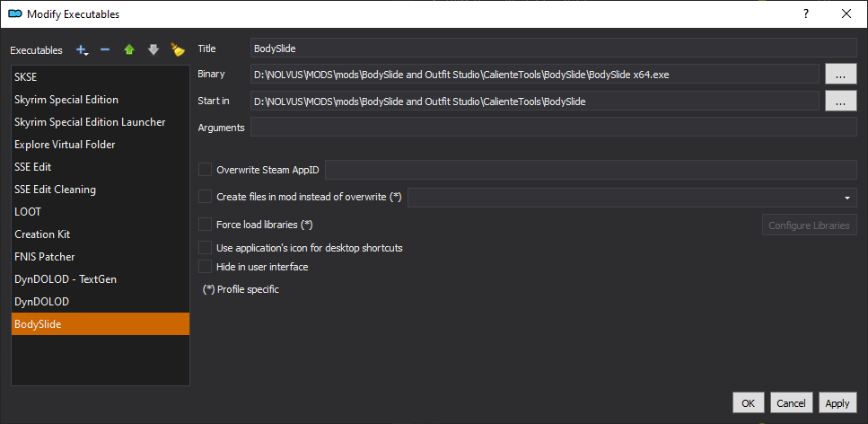Viewport: 868px width, 424px height.
Task: Select DynDOLOD - TextGen entry
Action: click(101, 279)
